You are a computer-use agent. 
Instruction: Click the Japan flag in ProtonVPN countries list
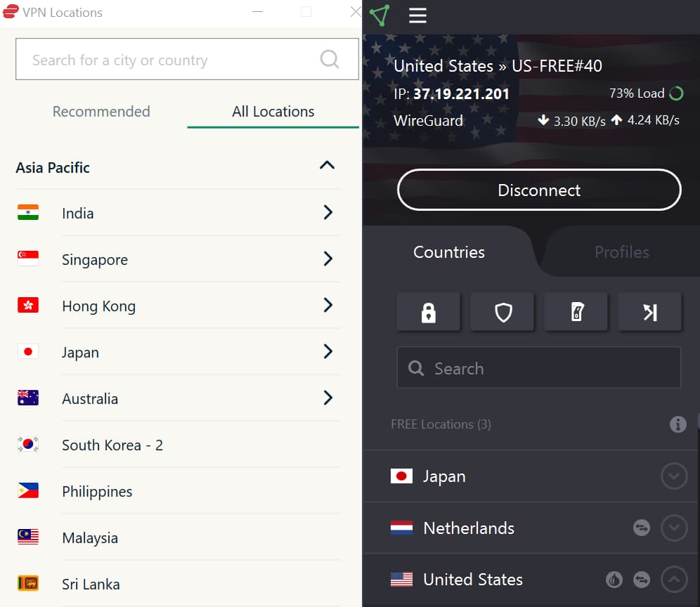[401, 476]
